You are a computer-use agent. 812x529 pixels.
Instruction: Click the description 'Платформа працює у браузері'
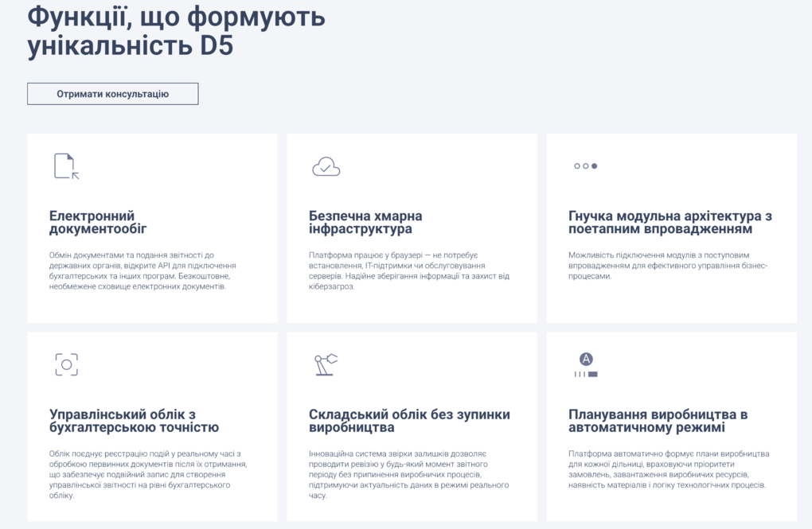point(408,270)
